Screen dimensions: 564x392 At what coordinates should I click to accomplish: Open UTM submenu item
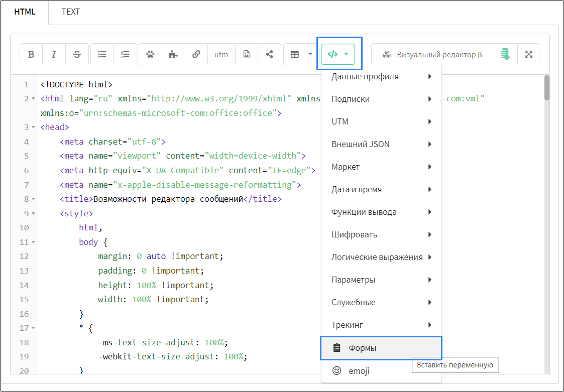click(381, 121)
